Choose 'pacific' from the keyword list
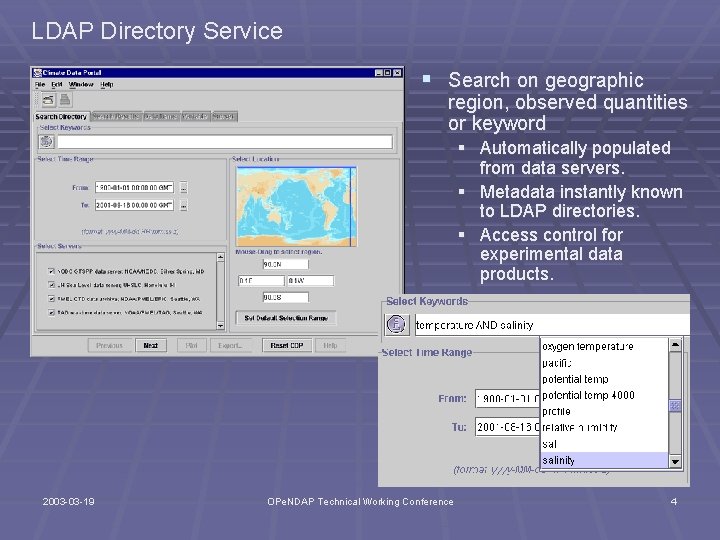This screenshot has width=720, height=540. click(x=604, y=363)
